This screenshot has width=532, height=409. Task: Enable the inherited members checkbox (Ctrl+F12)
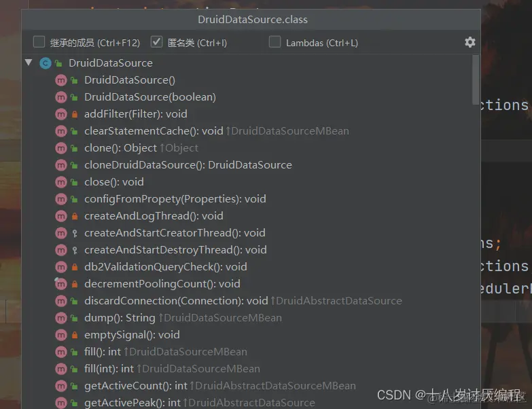coord(39,42)
